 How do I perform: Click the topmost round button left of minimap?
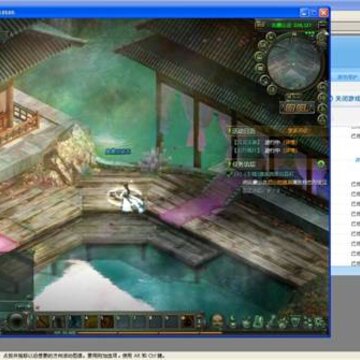click(271, 37)
